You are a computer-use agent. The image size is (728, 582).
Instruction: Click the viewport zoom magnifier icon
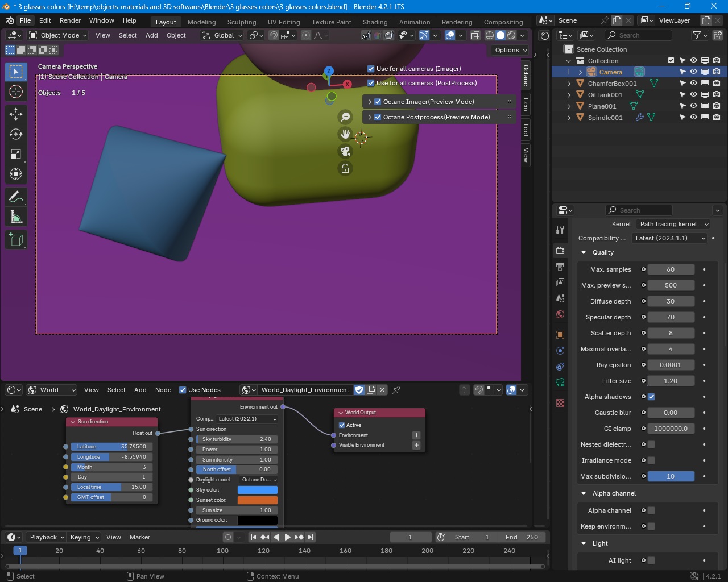pos(345,117)
